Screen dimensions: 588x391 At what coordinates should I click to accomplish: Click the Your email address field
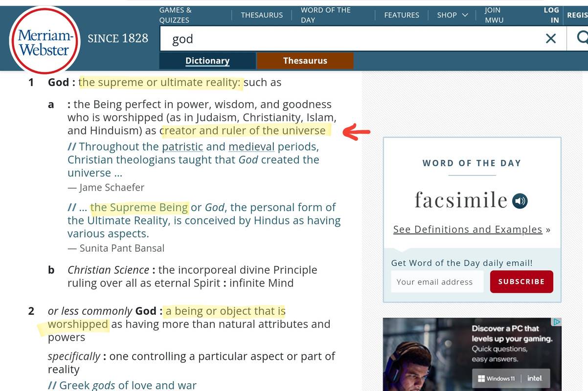tap(437, 282)
